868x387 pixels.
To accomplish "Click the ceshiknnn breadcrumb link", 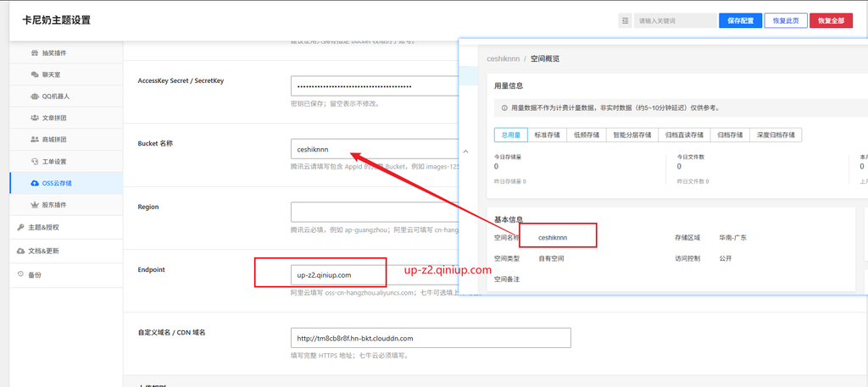I will (x=503, y=58).
